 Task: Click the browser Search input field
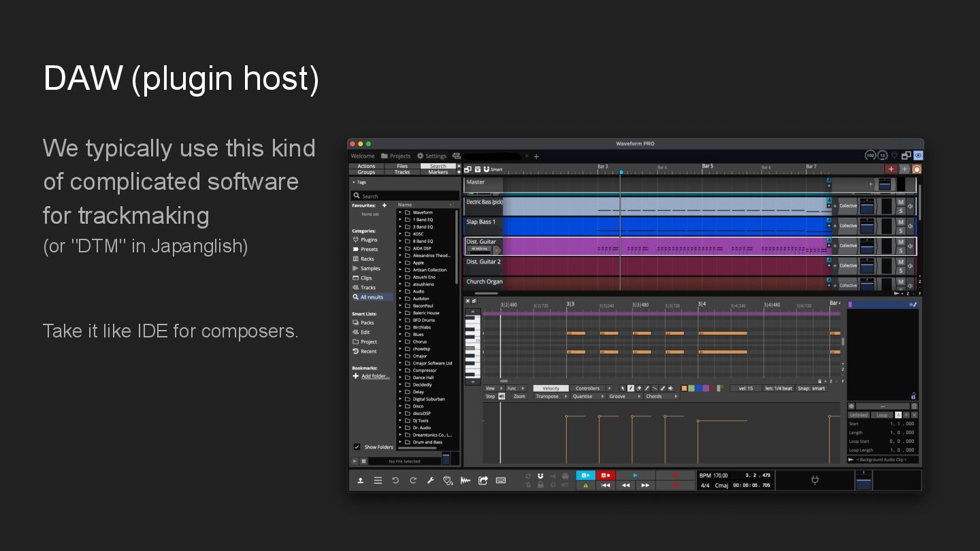(x=405, y=196)
